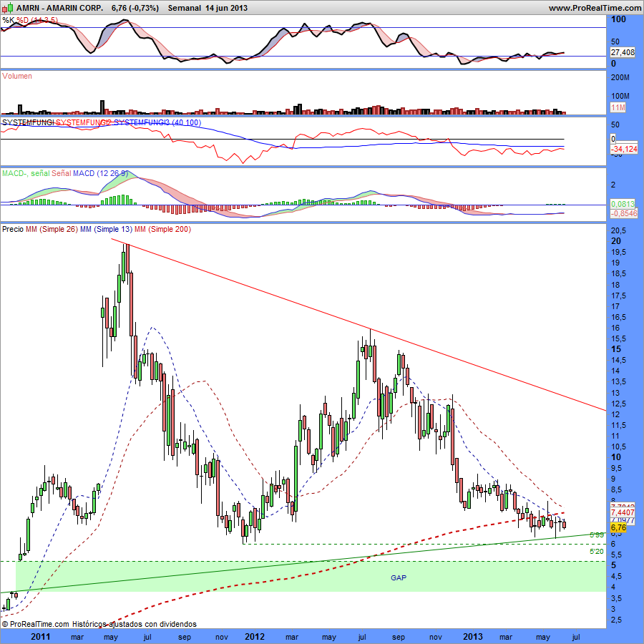644x644 pixels.
Task: Click the 27,408 stochastic value tag
Action: pos(623,52)
